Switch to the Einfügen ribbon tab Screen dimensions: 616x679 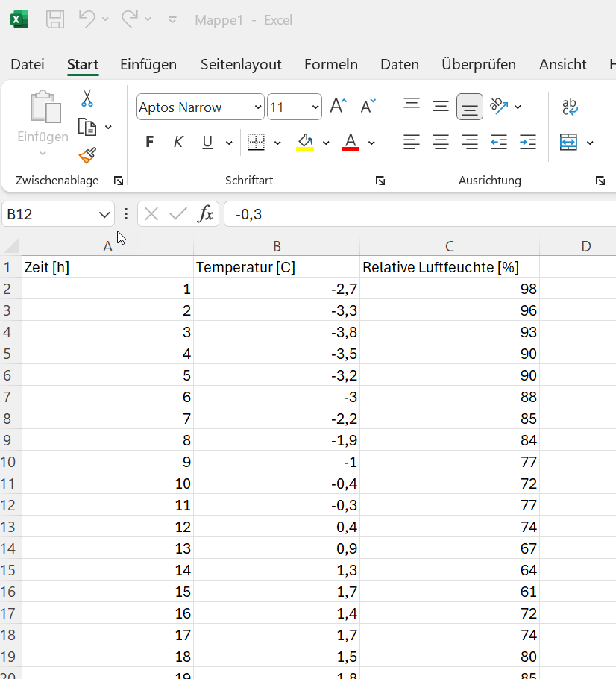148,64
